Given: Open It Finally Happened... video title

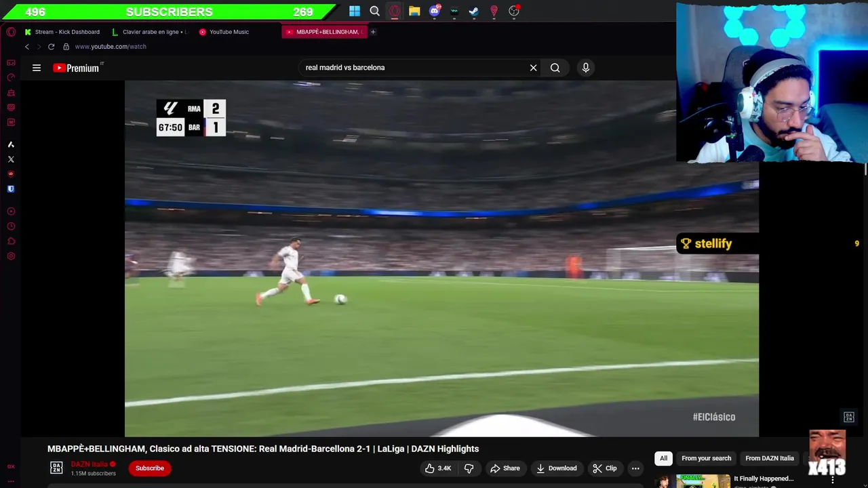Looking at the screenshot, I should coord(764,479).
